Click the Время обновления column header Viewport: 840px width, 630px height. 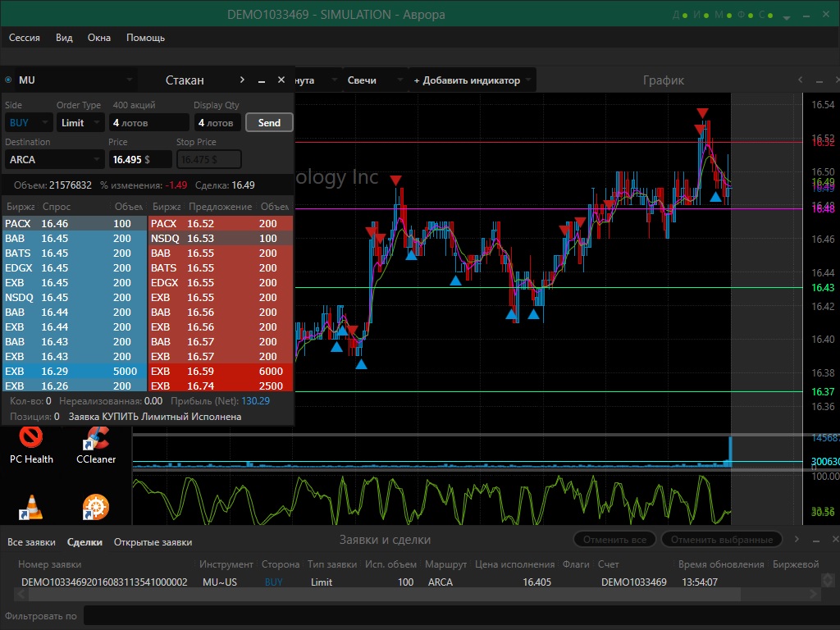coord(721,564)
